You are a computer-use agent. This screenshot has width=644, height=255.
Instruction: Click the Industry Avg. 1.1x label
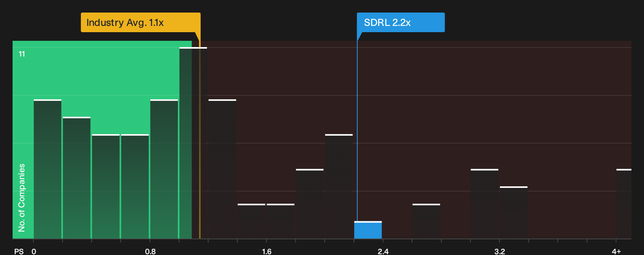point(141,22)
